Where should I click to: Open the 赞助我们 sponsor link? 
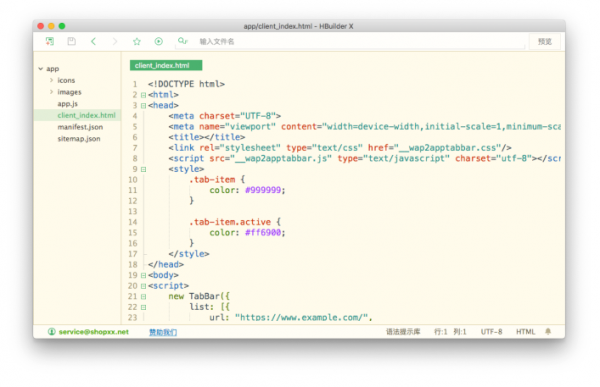[163, 332]
